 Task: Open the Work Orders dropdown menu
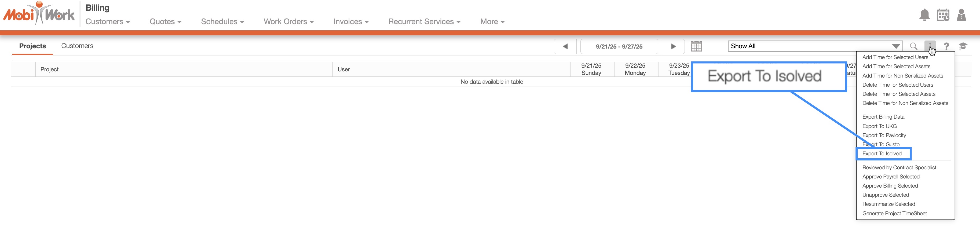(x=288, y=22)
